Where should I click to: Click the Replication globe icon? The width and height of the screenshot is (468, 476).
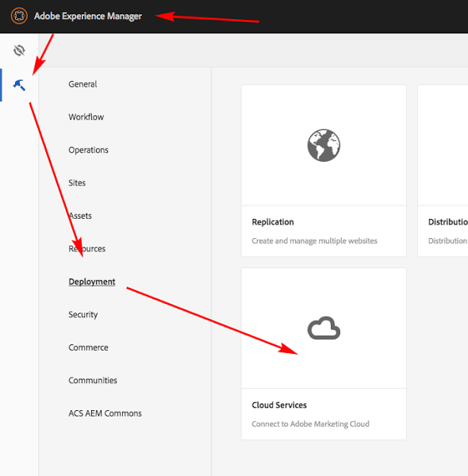[324, 145]
